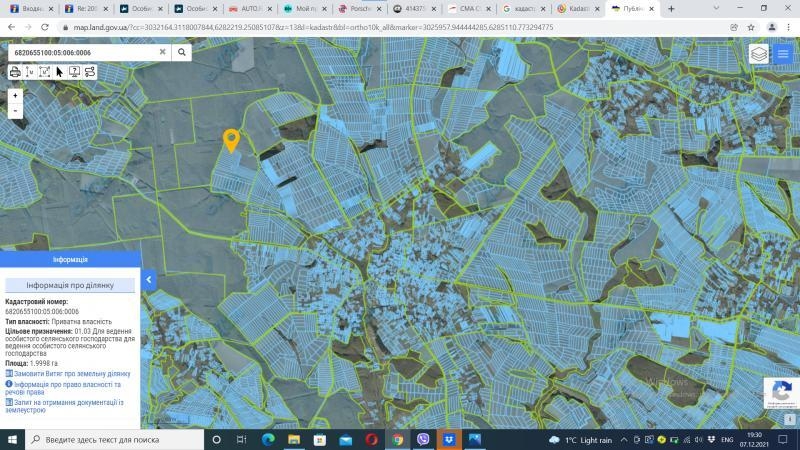Image resolution: width=800 pixels, height=450 pixels.
Task: Clear the cadastral number search field
Action: [x=163, y=52]
